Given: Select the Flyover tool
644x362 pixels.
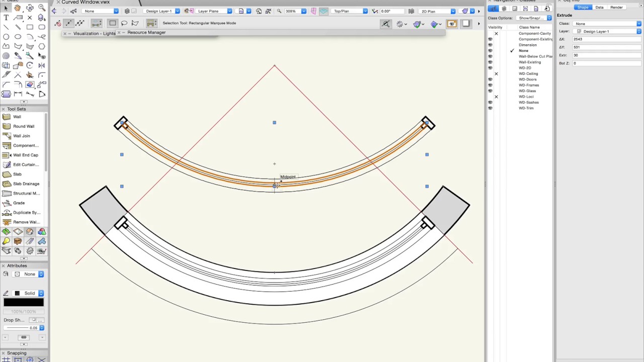Looking at the screenshot, I should (x=30, y=8).
